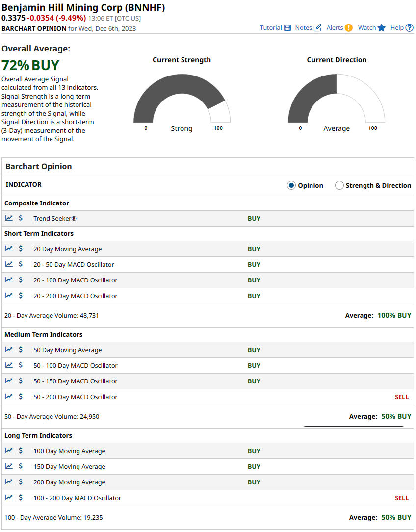
Task: Click the Alerts link text
Action: click(x=335, y=28)
